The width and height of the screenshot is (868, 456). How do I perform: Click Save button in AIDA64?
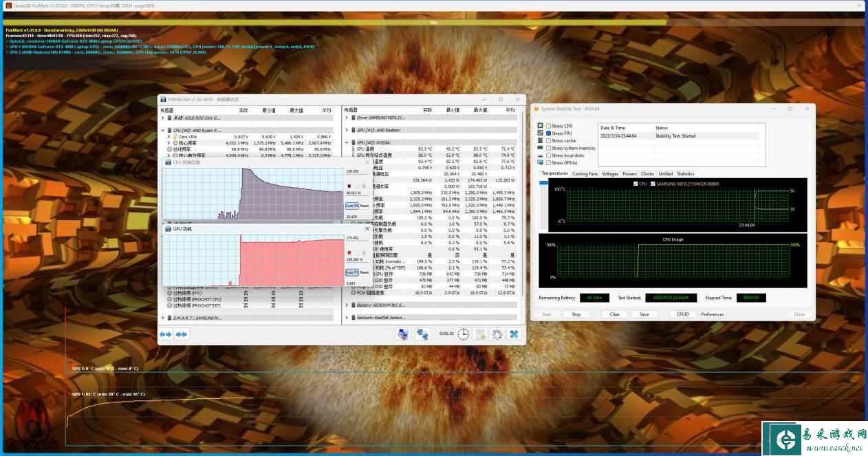(644, 314)
